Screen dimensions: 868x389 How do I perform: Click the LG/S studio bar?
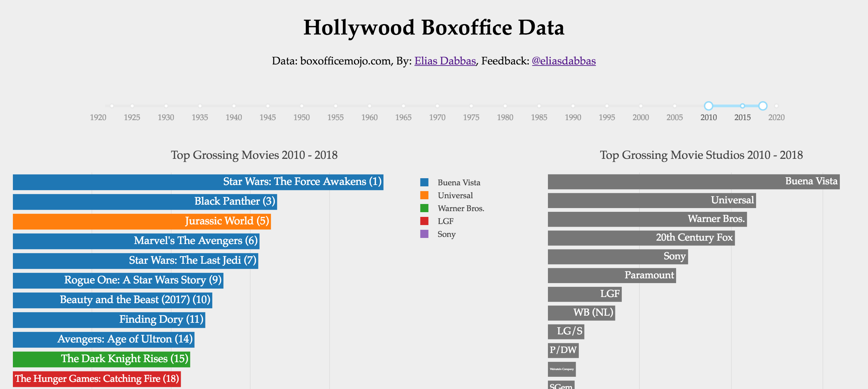[566, 332]
